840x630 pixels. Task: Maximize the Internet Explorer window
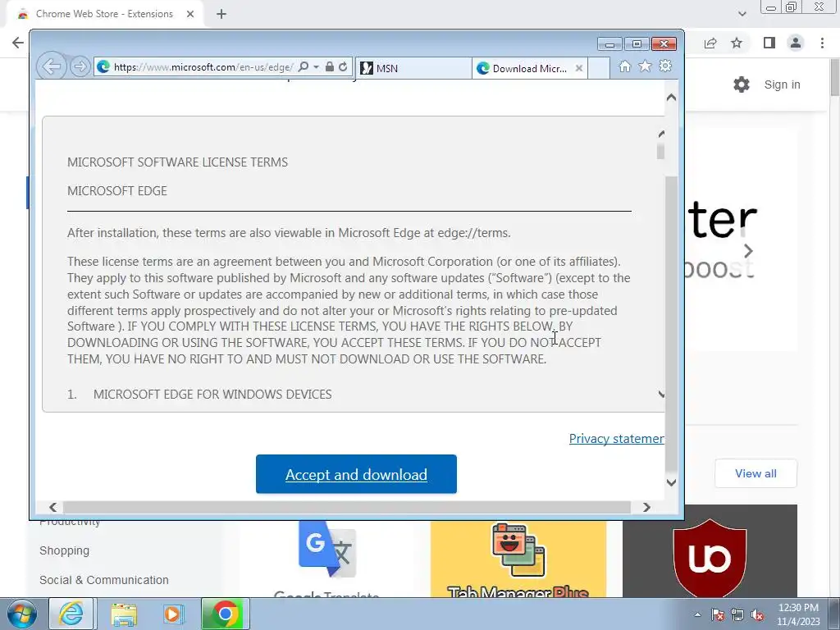(637, 44)
